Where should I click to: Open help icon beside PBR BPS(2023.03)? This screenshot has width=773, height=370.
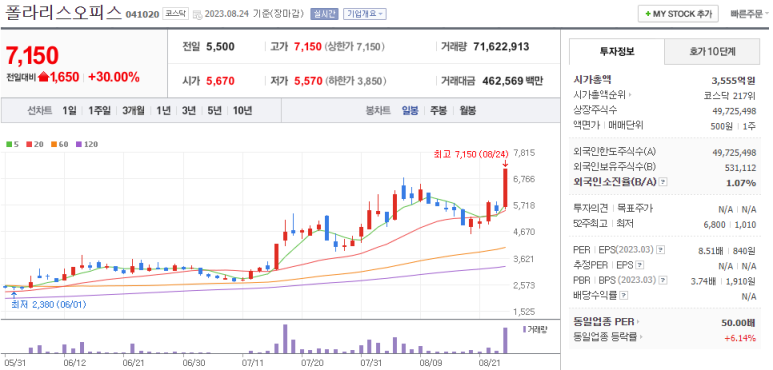tap(663, 281)
